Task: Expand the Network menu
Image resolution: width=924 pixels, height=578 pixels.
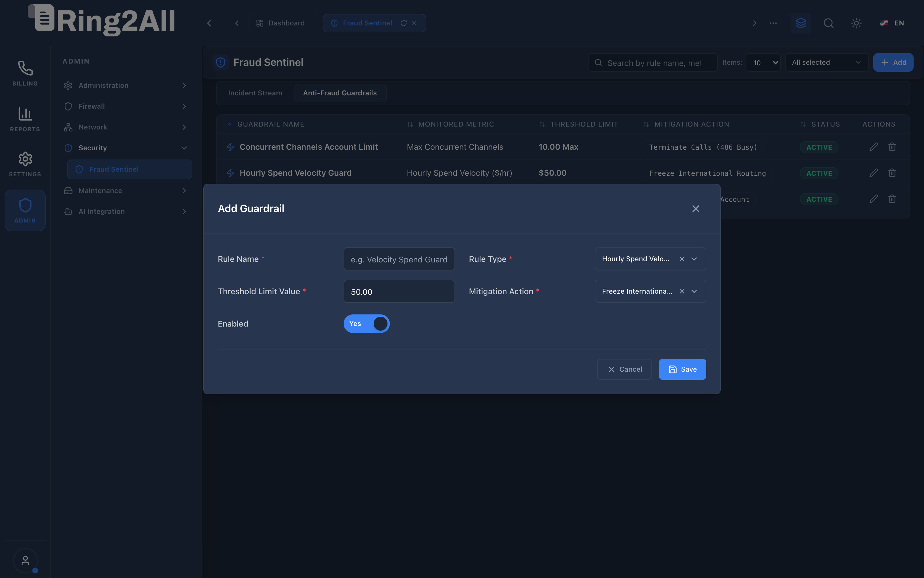Action: click(x=126, y=127)
